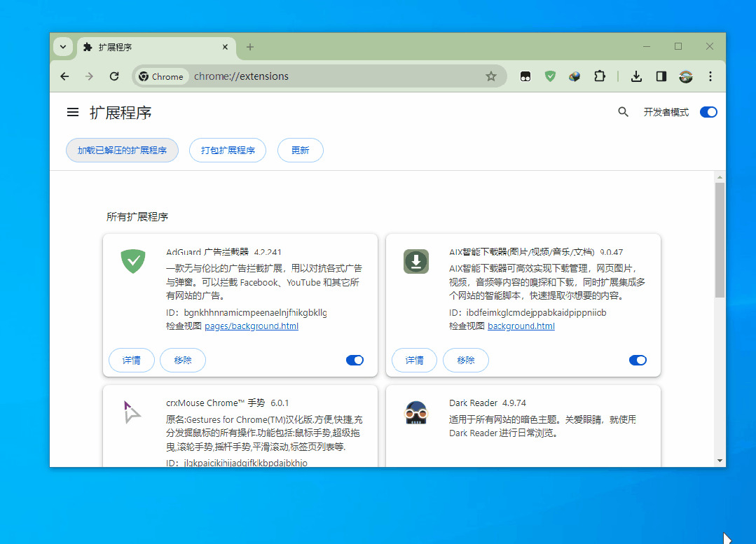Open AIX background.html inspect link
756x544 pixels.
pyautogui.click(x=521, y=326)
